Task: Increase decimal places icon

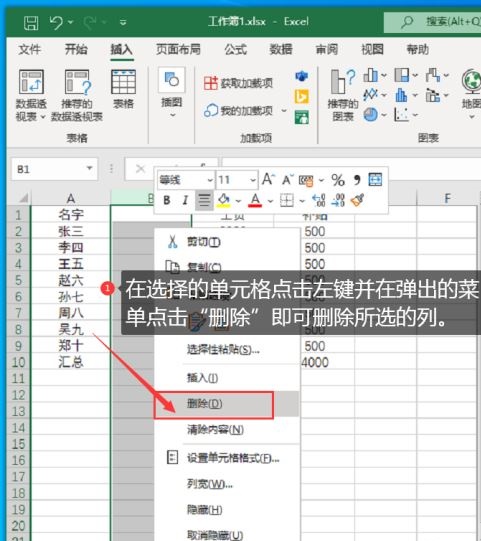Action: coord(318,200)
